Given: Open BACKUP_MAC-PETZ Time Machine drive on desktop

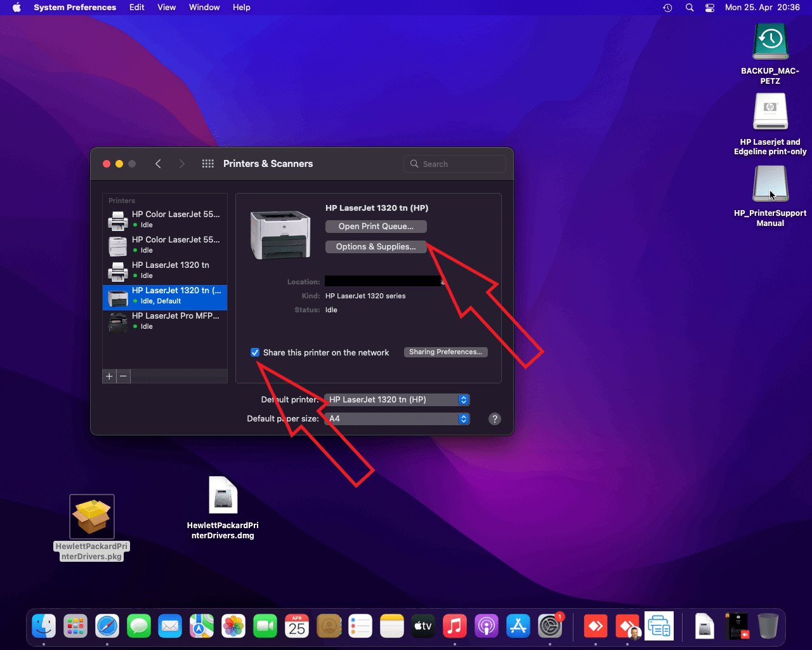Looking at the screenshot, I should pos(770,42).
